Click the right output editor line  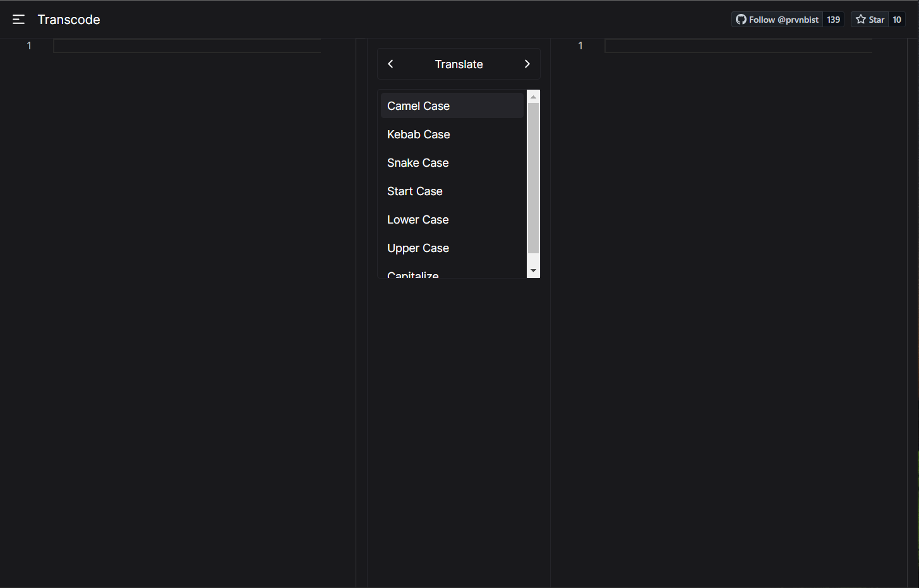(x=738, y=45)
